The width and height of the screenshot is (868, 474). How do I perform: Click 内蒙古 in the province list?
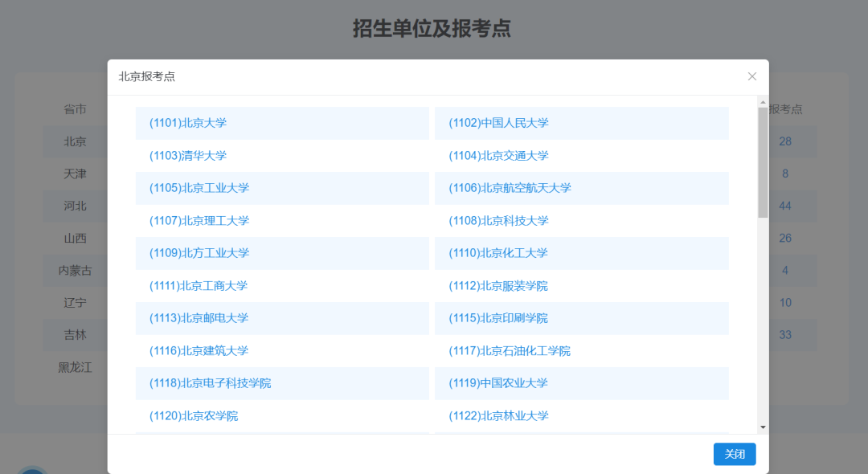(75, 271)
